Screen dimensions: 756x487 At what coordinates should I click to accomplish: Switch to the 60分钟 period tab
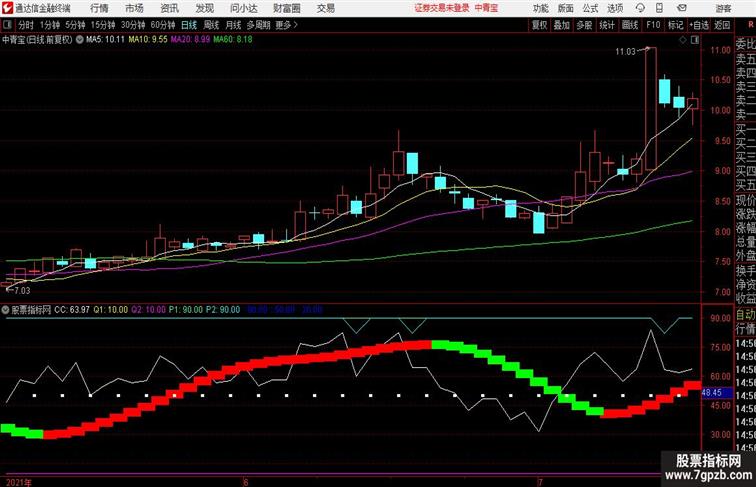point(163,25)
